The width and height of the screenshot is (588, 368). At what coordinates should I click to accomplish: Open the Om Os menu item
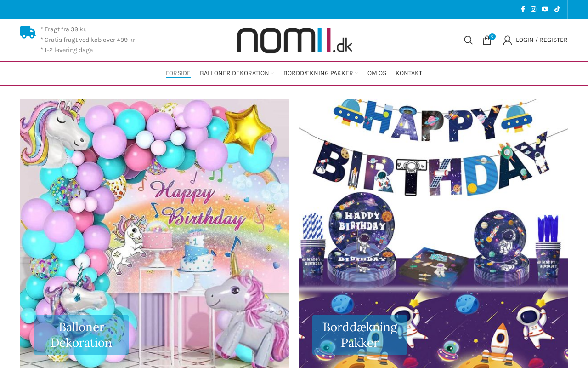377,73
